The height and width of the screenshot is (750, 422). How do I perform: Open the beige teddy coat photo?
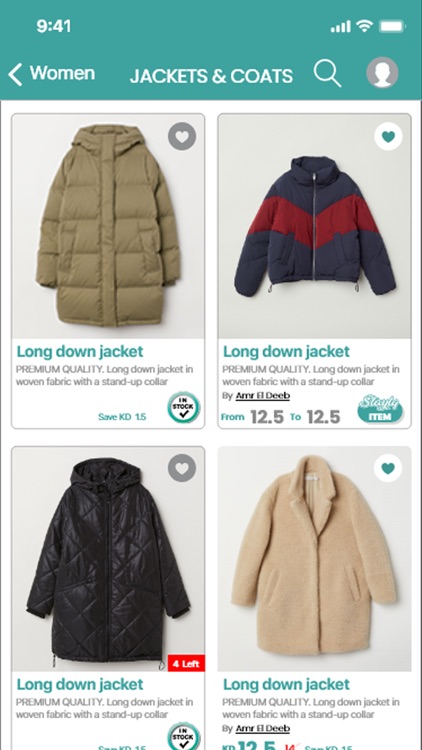[314, 559]
